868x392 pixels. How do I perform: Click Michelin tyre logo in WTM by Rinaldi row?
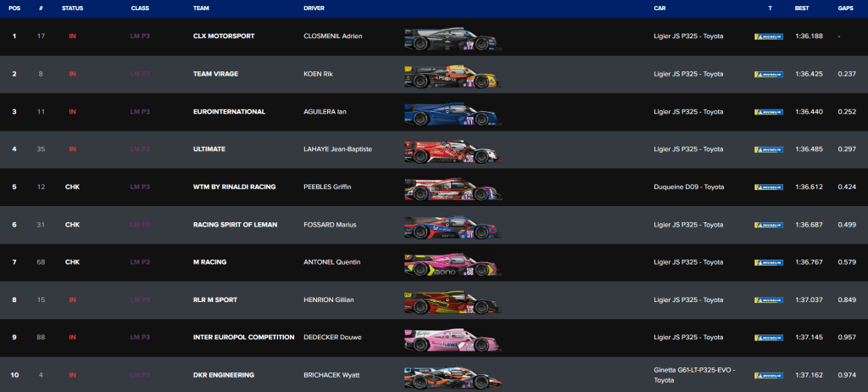coord(768,188)
